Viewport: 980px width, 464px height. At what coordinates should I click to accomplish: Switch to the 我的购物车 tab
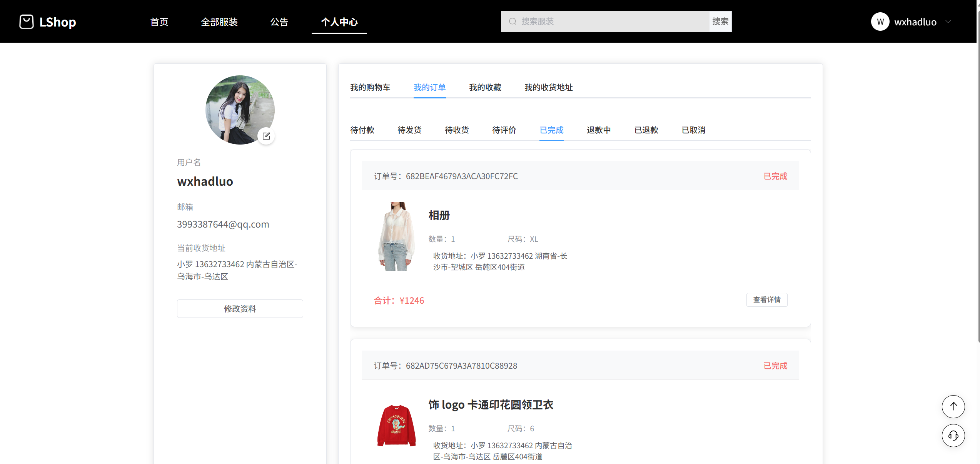pos(370,87)
